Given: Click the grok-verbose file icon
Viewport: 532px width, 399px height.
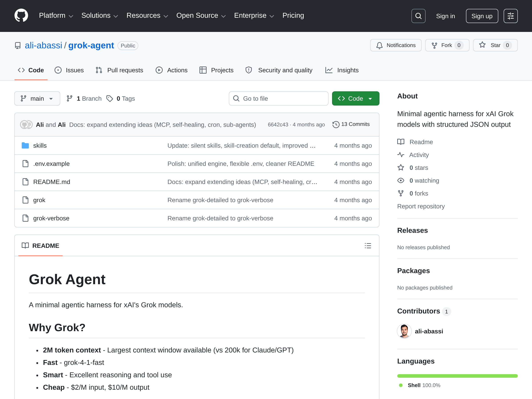Looking at the screenshot, I should pyautogui.click(x=25, y=218).
